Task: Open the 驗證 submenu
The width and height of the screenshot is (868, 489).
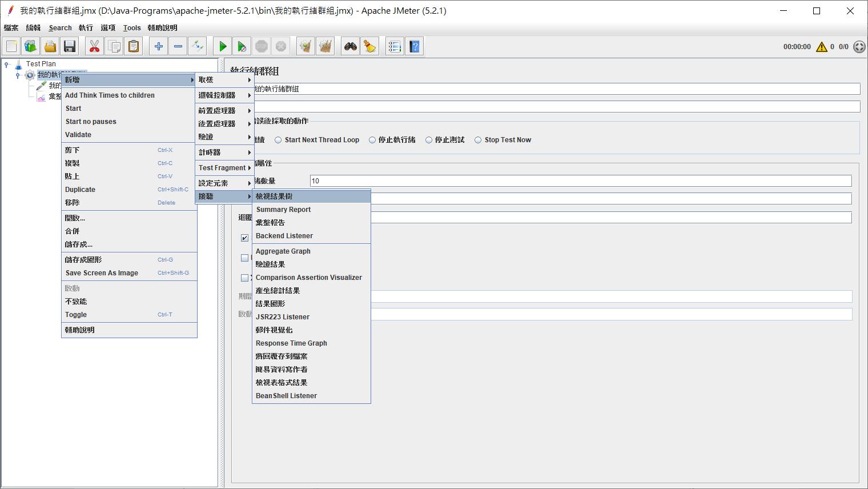Action: (x=225, y=137)
